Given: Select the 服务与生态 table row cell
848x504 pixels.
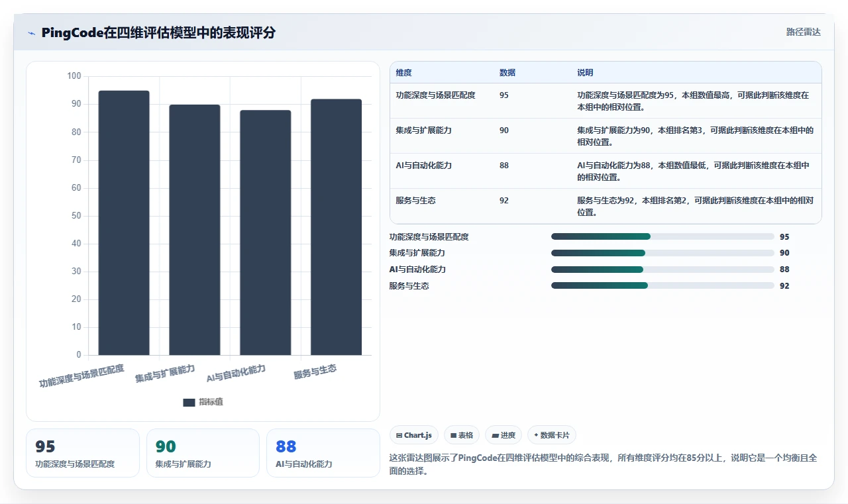Looking at the screenshot, I should pyautogui.click(x=415, y=201).
